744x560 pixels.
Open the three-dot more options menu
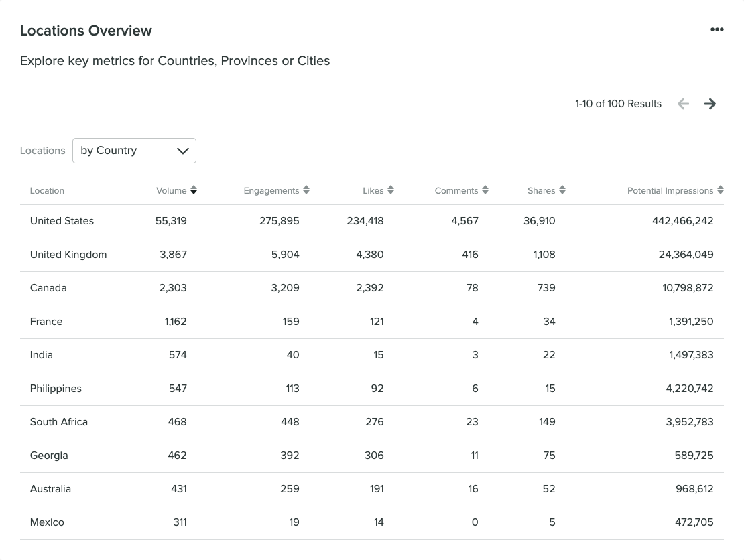[x=717, y=30]
